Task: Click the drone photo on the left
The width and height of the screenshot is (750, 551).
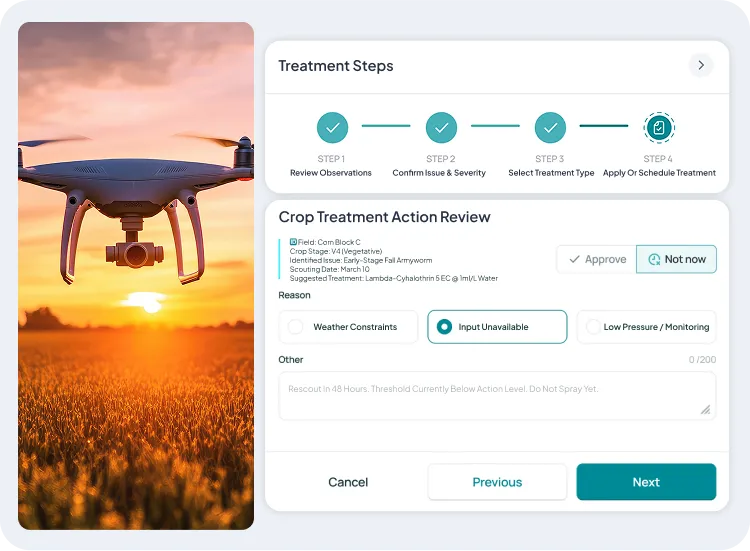Action: tap(136, 276)
